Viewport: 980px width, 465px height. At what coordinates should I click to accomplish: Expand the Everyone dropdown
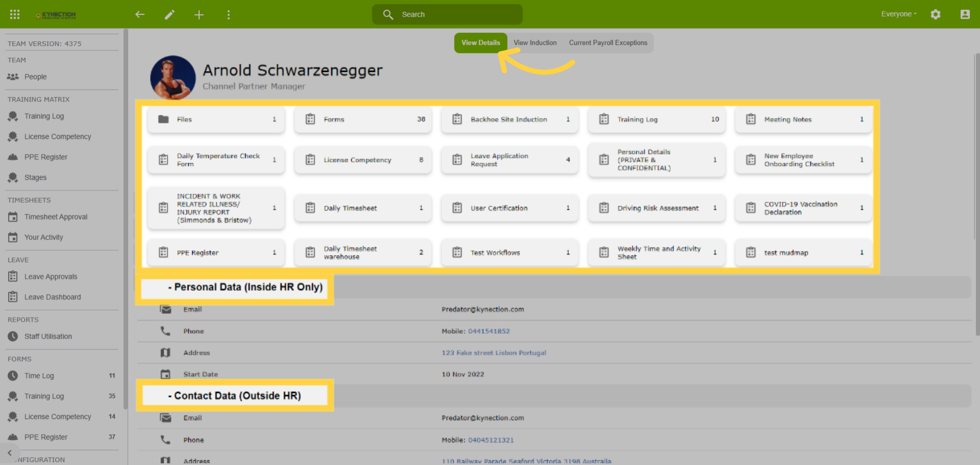click(x=899, y=14)
